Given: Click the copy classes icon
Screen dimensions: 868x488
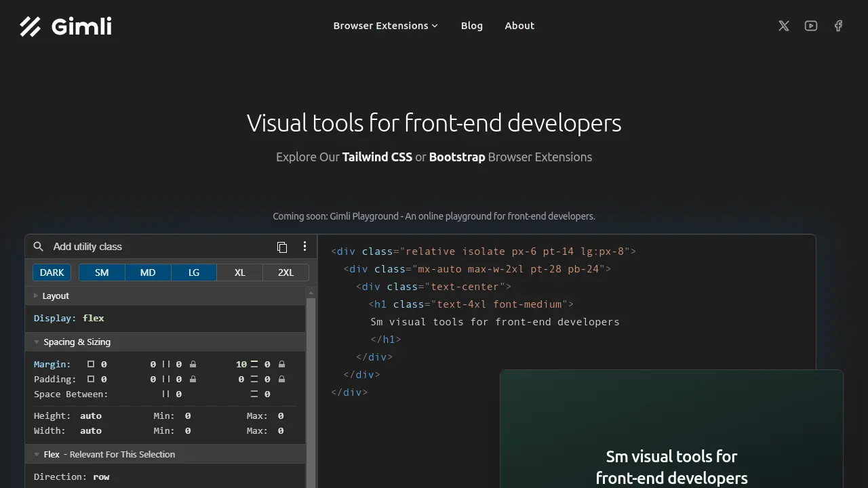Looking at the screenshot, I should tap(282, 247).
